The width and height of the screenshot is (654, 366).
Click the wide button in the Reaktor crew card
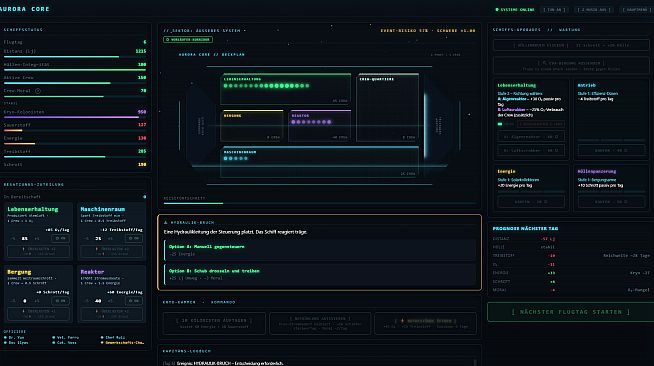tap(111, 313)
